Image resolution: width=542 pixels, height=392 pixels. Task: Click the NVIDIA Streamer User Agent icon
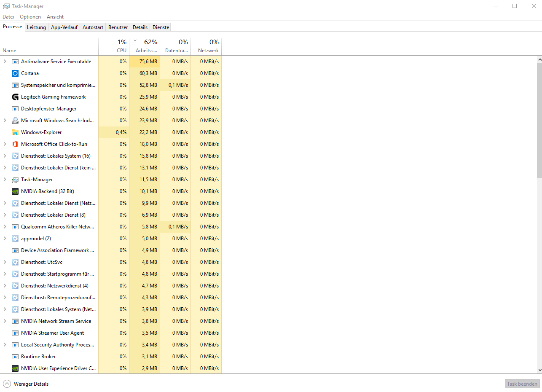pos(15,333)
